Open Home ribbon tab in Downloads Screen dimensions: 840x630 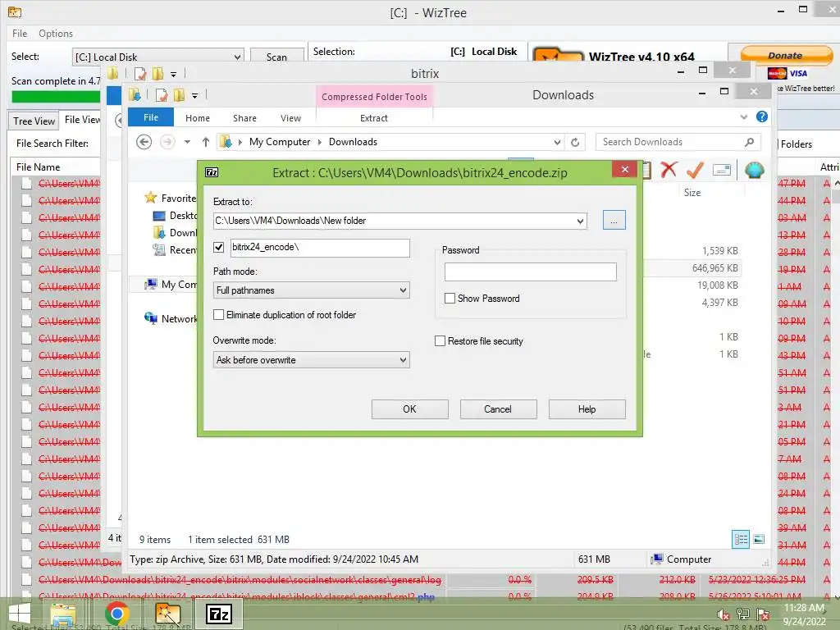(x=197, y=118)
